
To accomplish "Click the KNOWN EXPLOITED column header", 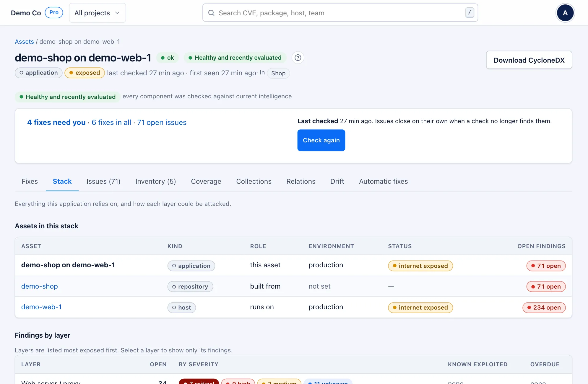I will click(477, 364).
